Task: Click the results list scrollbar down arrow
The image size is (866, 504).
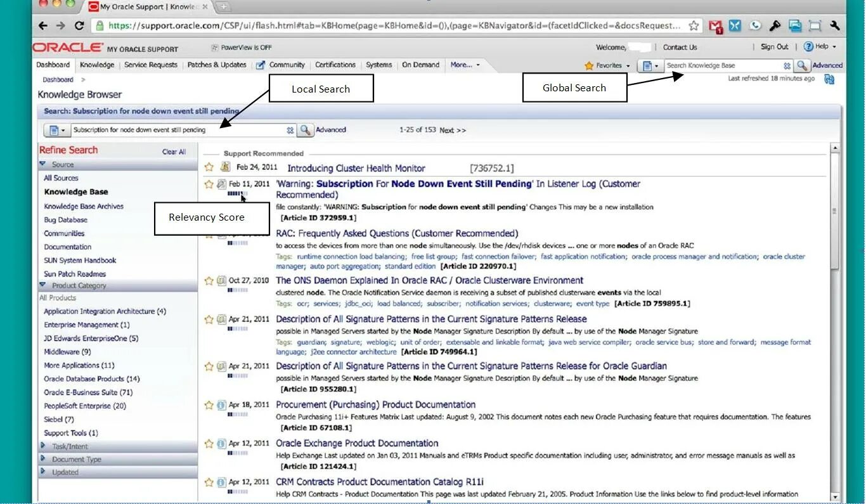Action: pyautogui.click(x=835, y=497)
